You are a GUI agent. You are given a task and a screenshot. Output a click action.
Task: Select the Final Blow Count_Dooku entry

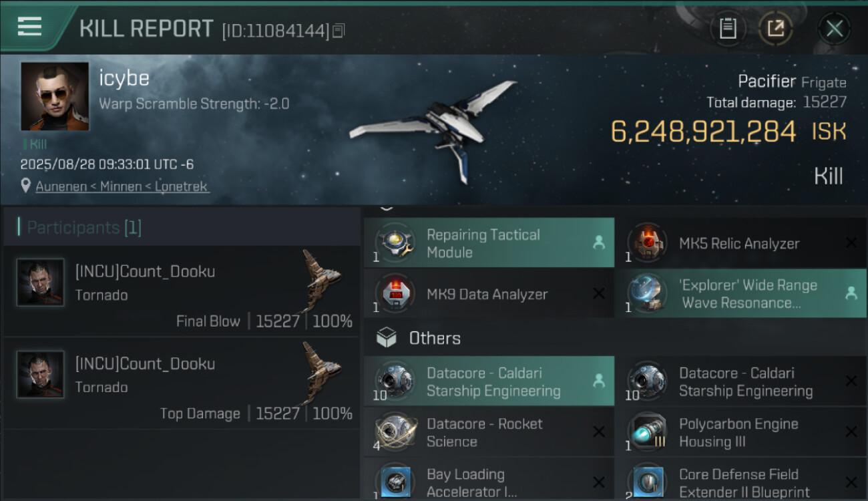180,292
